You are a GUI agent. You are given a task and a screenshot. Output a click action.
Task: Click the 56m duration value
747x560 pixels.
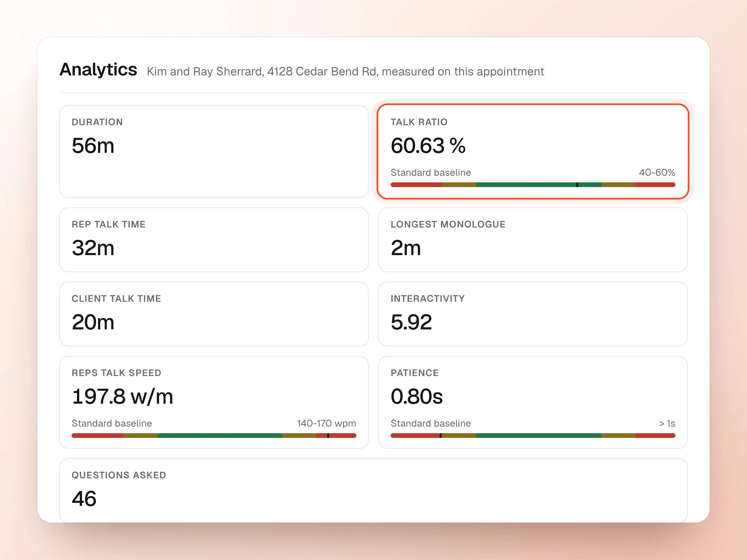click(x=93, y=146)
